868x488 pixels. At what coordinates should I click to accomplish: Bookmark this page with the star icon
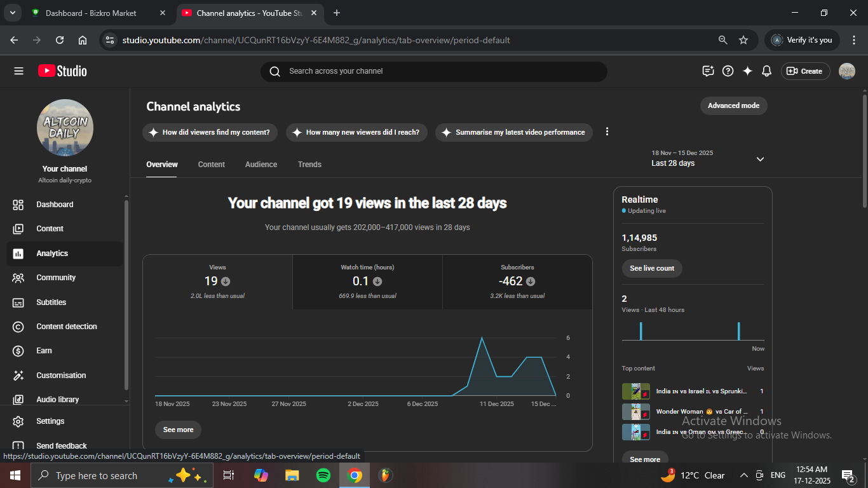[743, 40]
